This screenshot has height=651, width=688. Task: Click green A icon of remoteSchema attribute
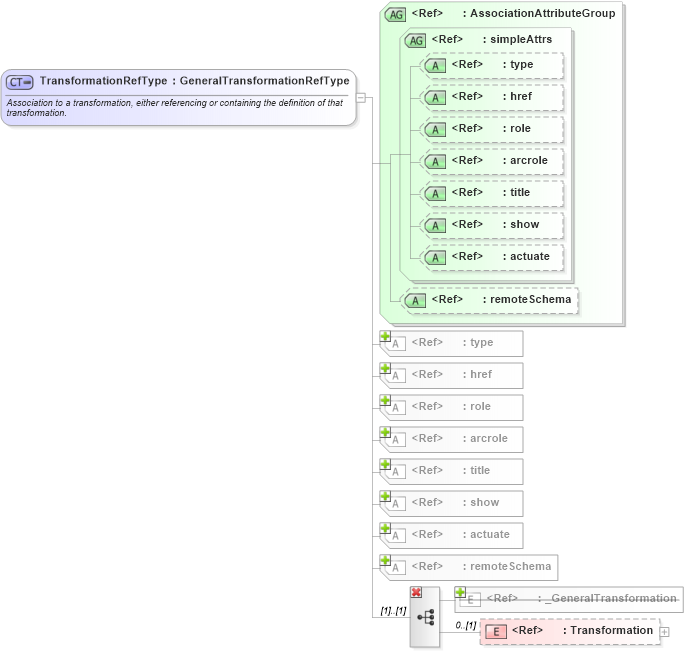(415, 300)
